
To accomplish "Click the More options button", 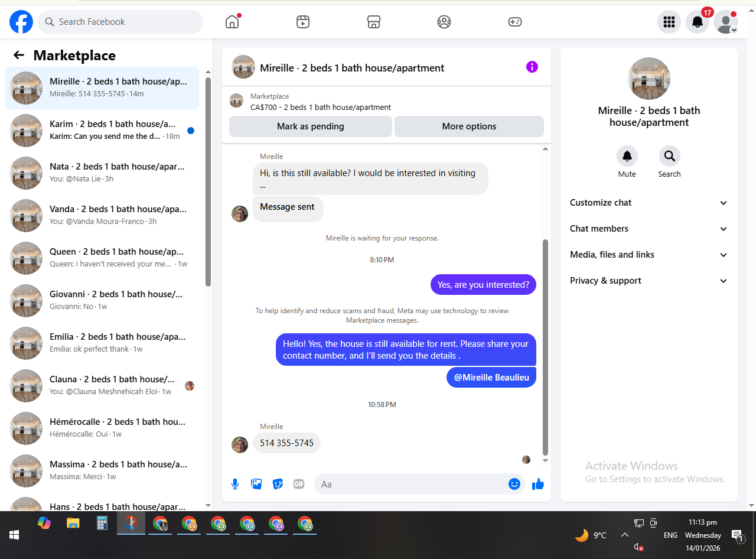I will click(469, 126).
